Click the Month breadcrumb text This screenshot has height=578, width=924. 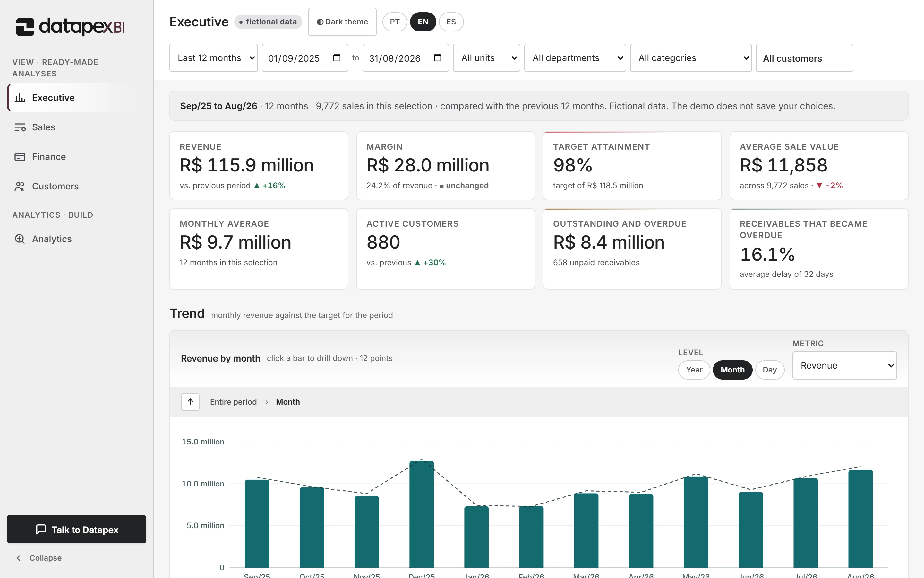288,402
